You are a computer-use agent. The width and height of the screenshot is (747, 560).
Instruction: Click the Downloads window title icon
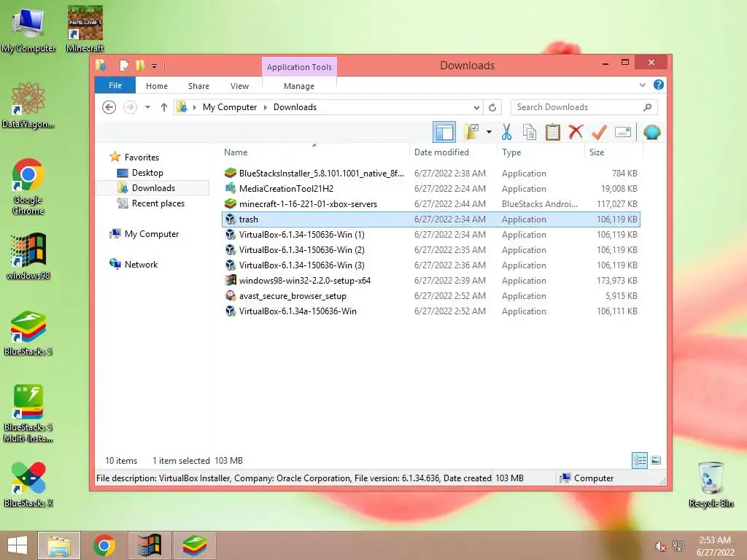[101, 65]
